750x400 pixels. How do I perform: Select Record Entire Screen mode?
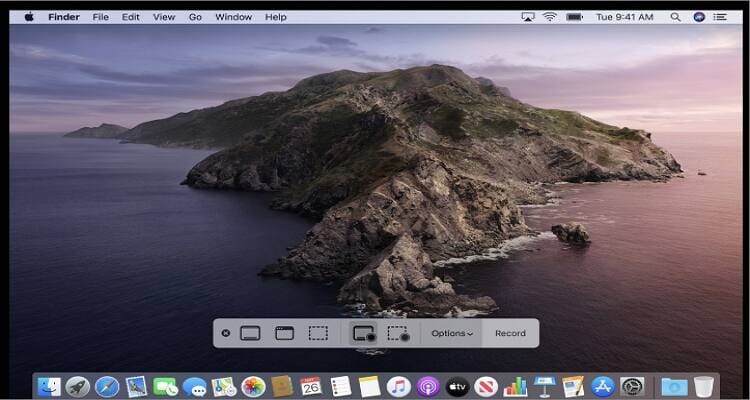(x=363, y=333)
